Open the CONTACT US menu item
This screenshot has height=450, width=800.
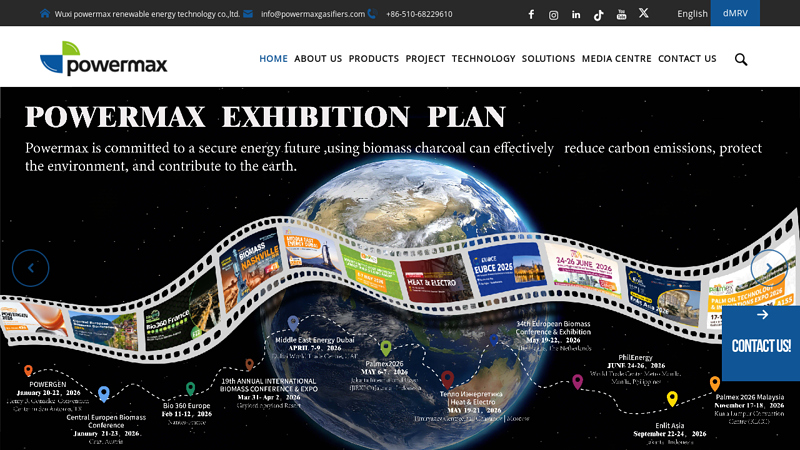[687, 59]
